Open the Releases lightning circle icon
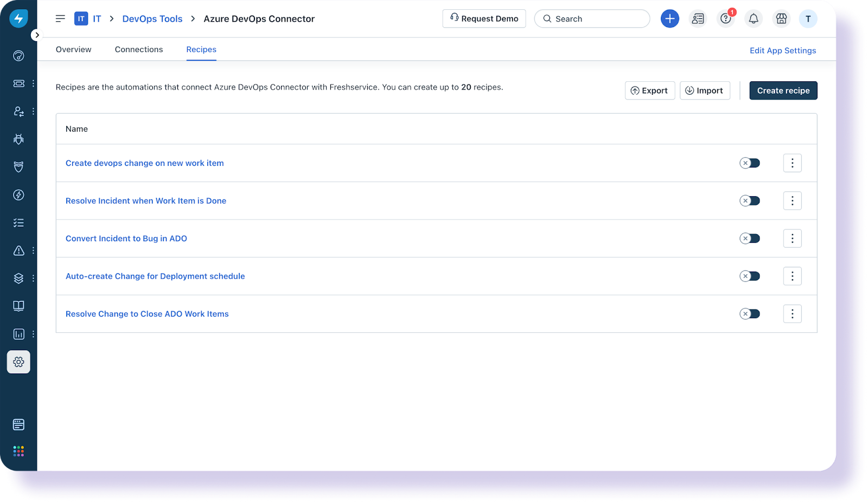 point(18,195)
